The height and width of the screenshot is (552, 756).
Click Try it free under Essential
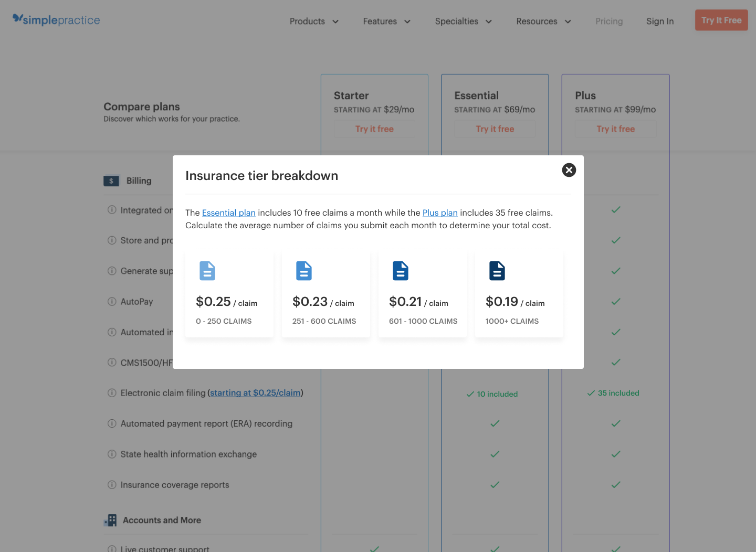(495, 129)
